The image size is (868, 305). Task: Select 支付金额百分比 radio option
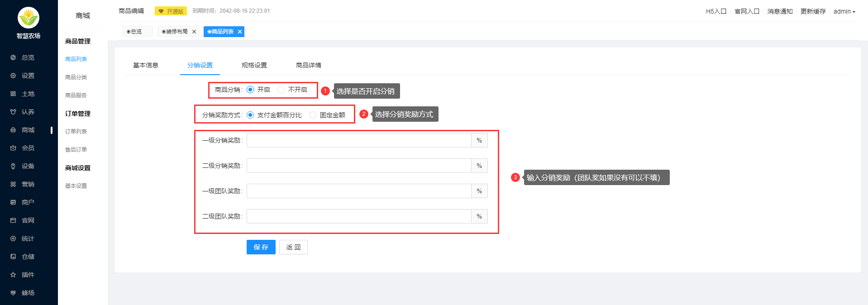pyautogui.click(x=250, y=115)
